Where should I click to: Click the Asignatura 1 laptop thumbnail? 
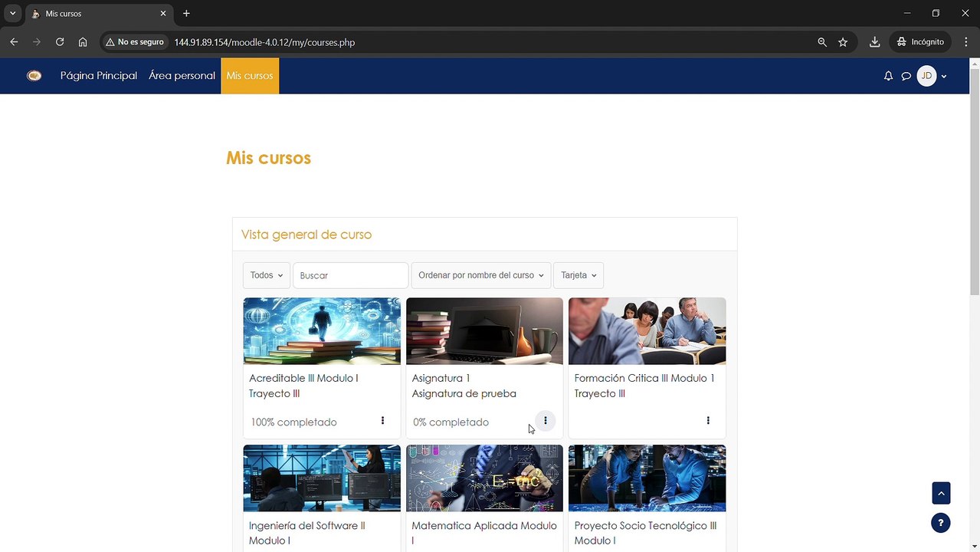click(484, 331)
